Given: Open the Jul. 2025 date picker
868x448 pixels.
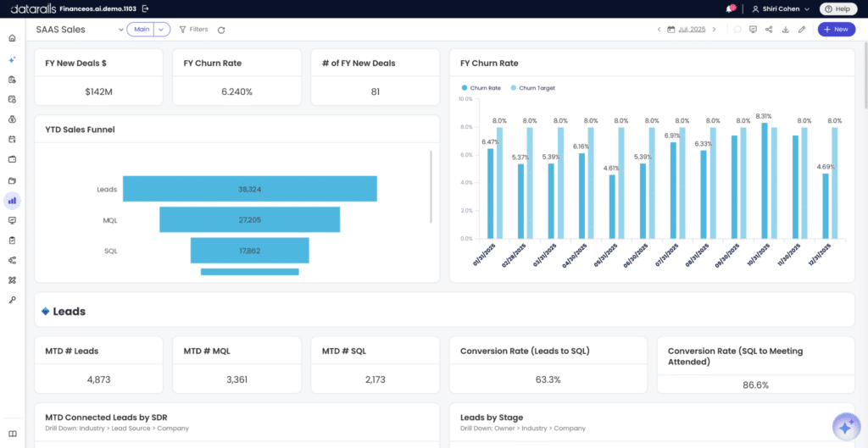Looking at the screenshot, I should click(687, 30).
